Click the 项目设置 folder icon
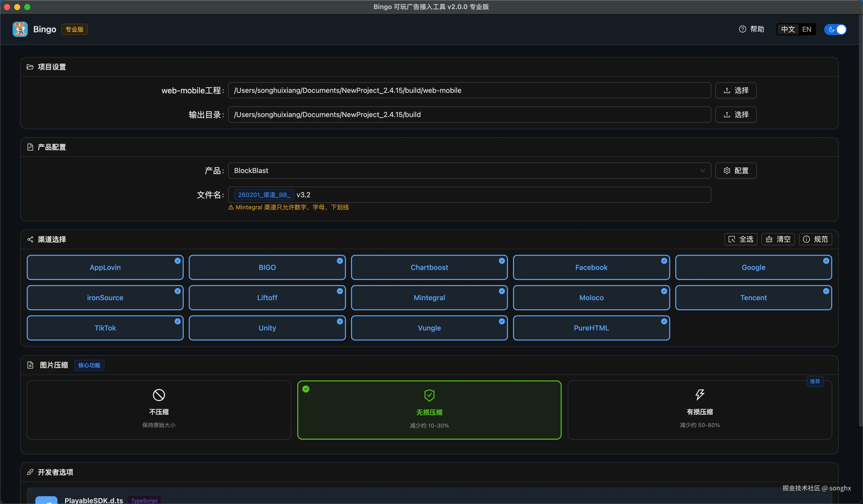 30,67
